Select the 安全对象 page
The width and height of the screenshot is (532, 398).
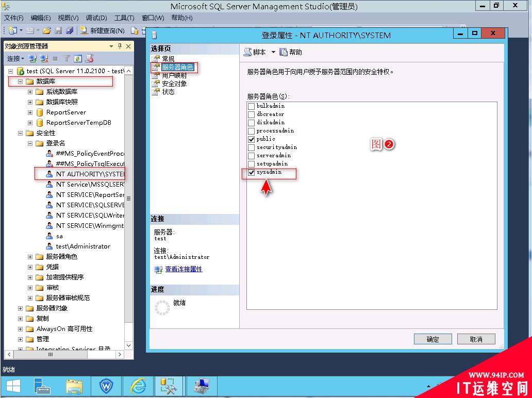[x=174, y=84]
